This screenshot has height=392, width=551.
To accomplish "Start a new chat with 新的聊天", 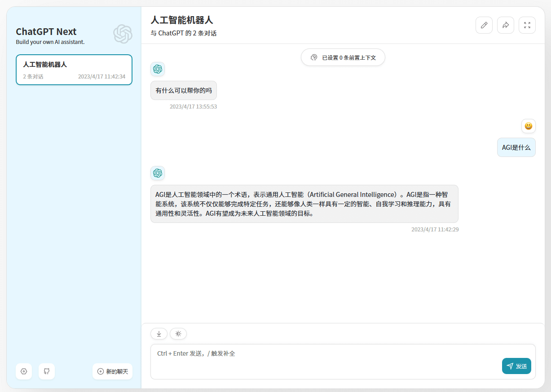I will (112, 371).
